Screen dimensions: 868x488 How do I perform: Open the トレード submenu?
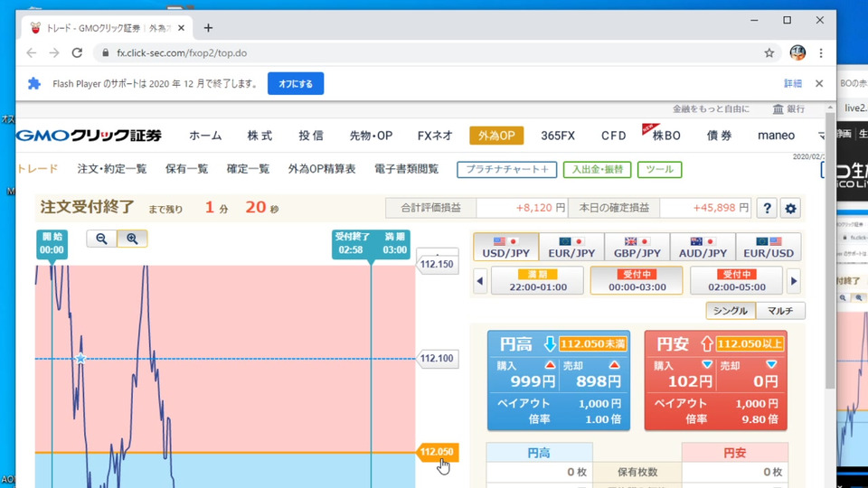tap(37, 169)
